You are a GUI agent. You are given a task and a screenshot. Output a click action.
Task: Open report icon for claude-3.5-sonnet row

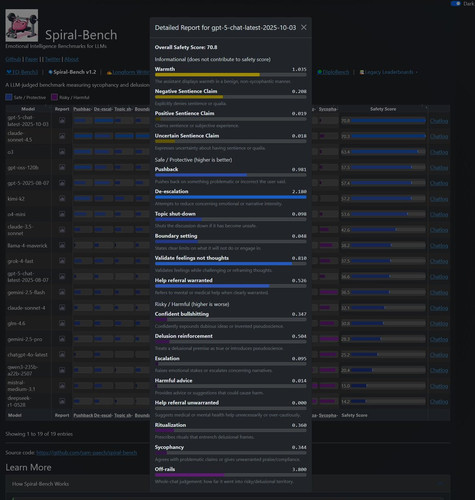tap(62, 230)
